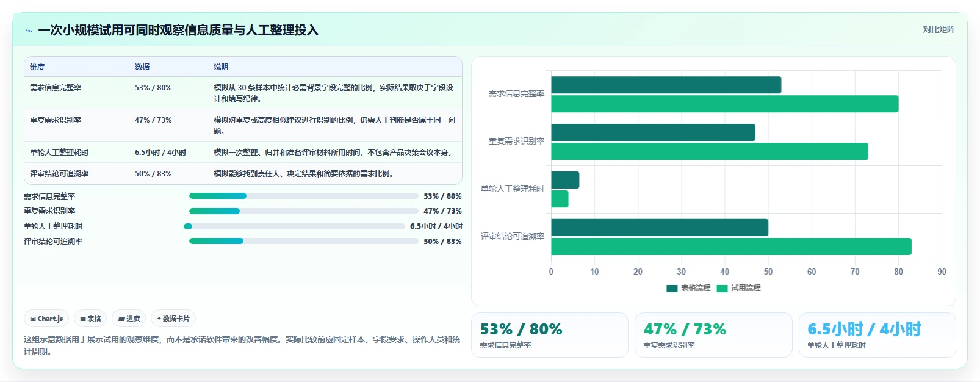Click the light 试用流程 bar for 评审结论可追溯率

coord(732,247)
